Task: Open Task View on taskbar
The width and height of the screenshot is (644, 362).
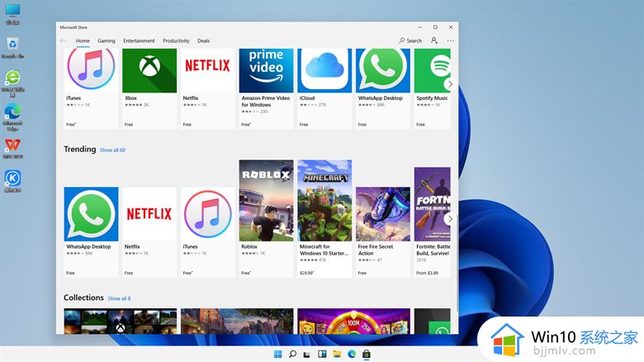Action: tap(307, 355)
